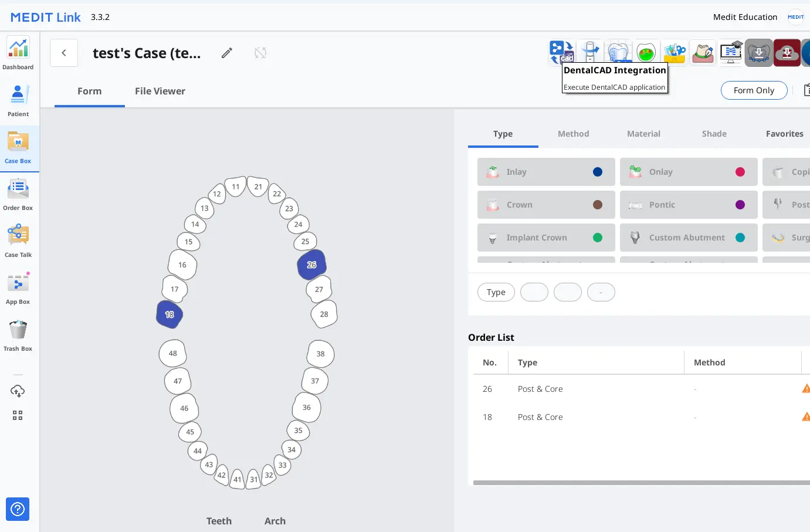810x532 pixels.
Task: Open the grid apps icon in sidebar
Action: pos(18,415)
